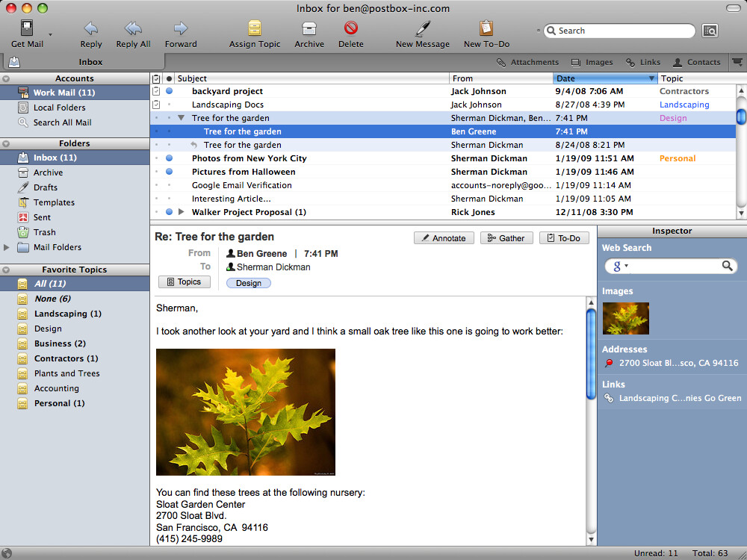Click the Reply All toolbar icon

[133, 30]
